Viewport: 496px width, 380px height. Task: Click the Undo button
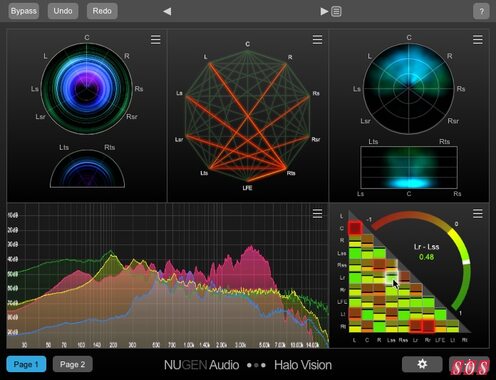(x=63, y=11)
